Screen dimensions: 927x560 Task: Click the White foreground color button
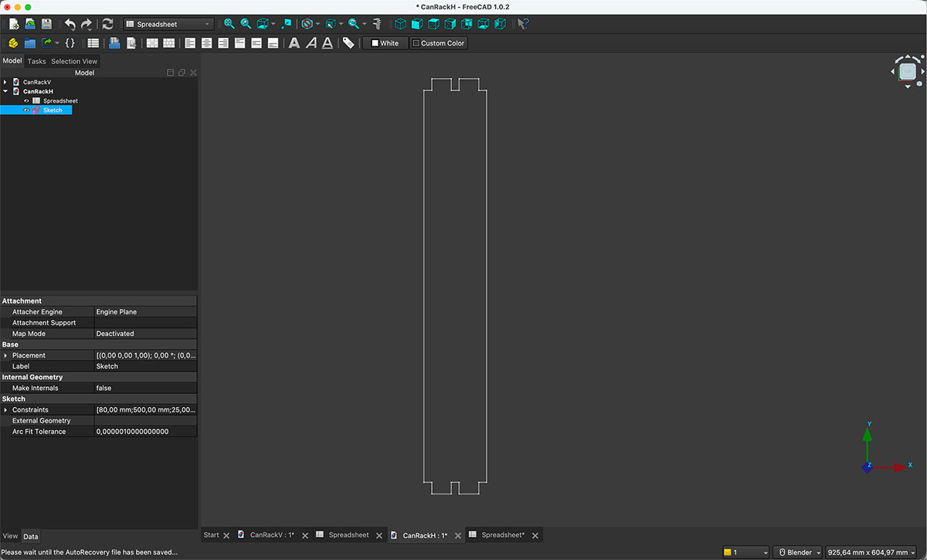coord(385,43)
